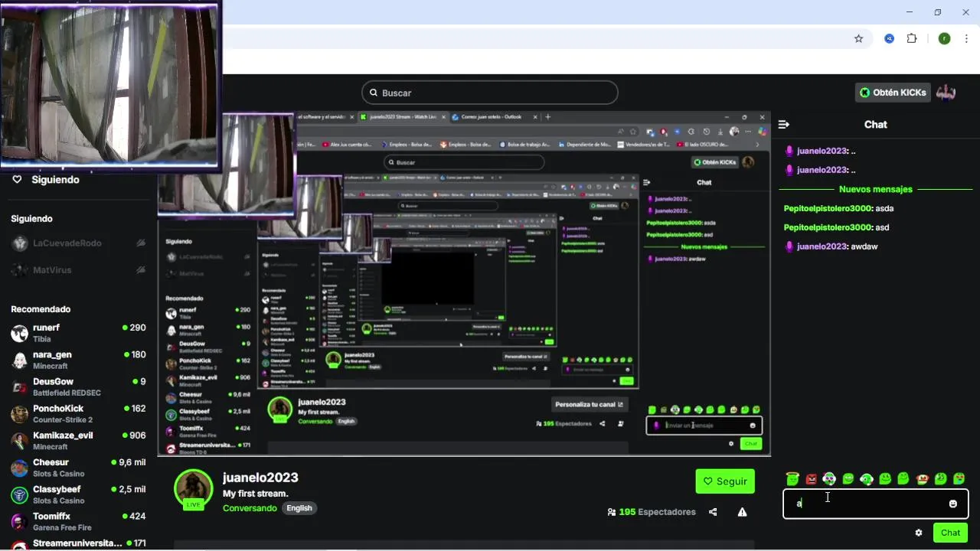Insert the crying green emote
The height and width of the screenshot is (551, 980).
click(x=959, y=479)
